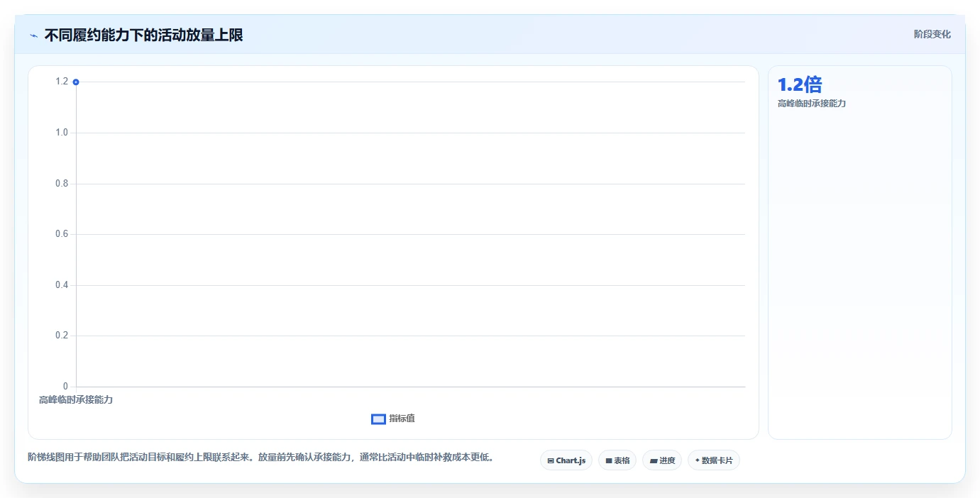The image size is (980, 498).
Task: Click the 高峰临时承接能力 card caption
Action: tap(812, 104)
